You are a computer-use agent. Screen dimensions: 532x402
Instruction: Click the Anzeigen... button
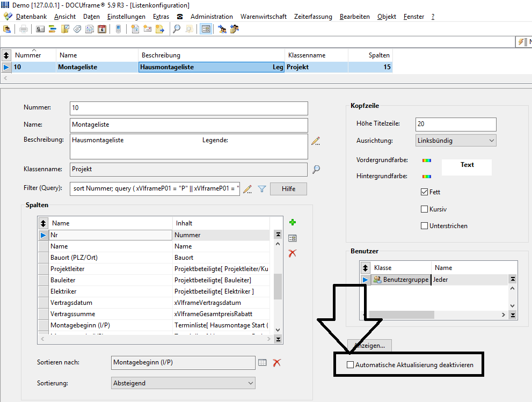pos(369,346)
